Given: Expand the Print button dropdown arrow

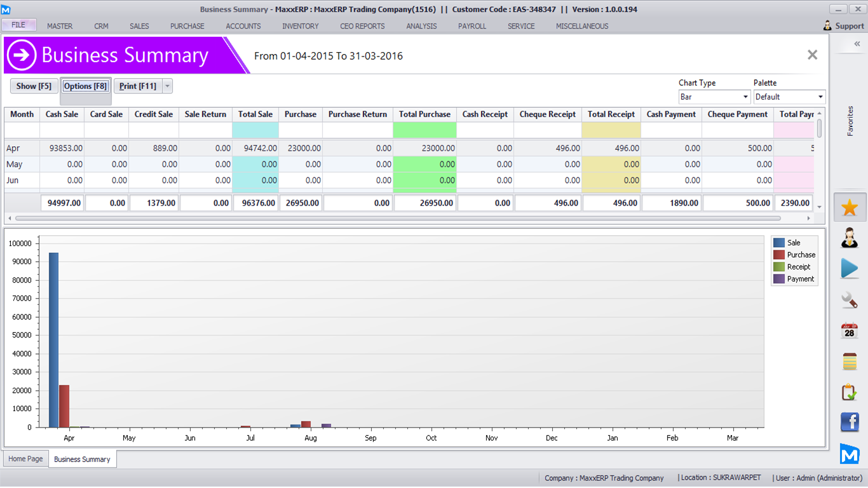Looking at the screenshot, I should coord(166,86).
